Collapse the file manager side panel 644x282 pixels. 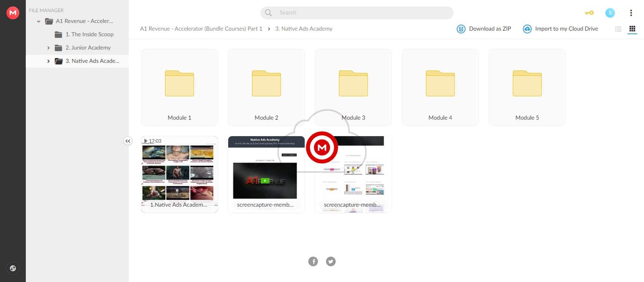(x=128, y=141)
